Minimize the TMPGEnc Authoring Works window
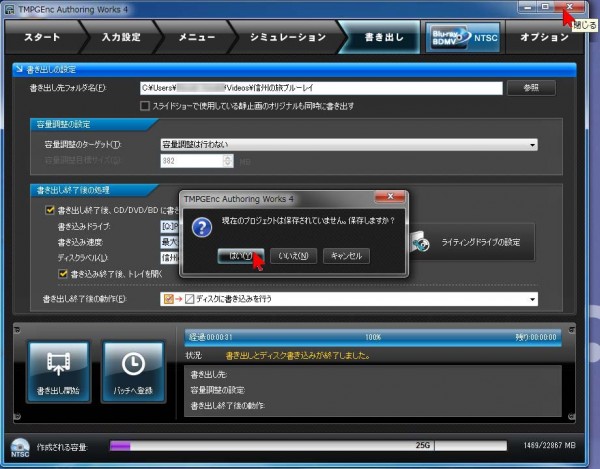Viewport: 600px width, 469px height. click(528, 7)
